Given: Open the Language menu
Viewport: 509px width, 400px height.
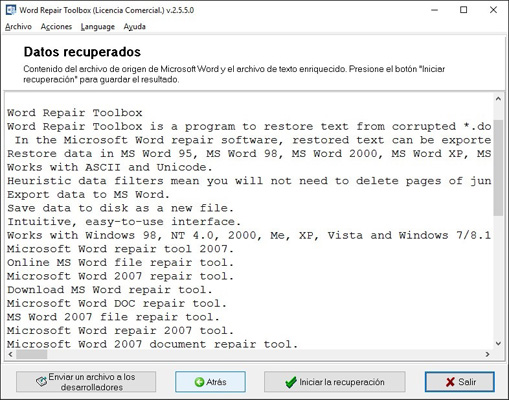Looking at the screenshot, I should 98,27.
